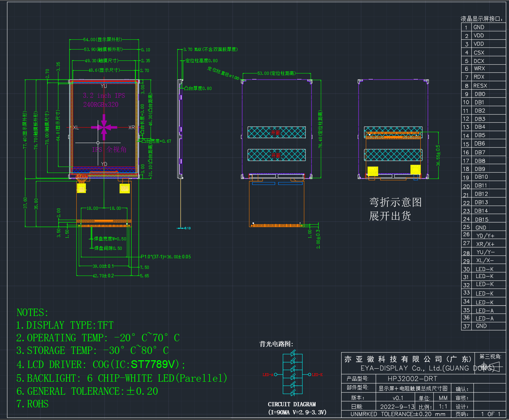The height and width of the screenshot is (420, 509).
Task: Select the "IPS 全视角" label
Action: (109, 150)
